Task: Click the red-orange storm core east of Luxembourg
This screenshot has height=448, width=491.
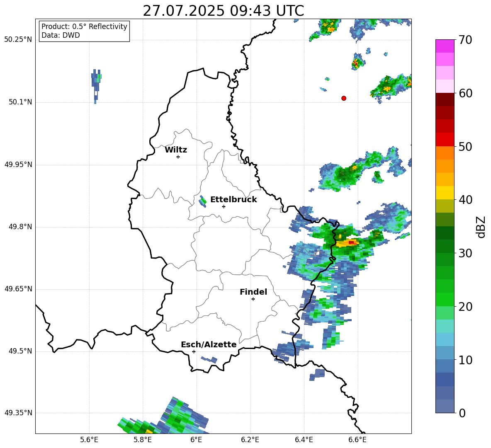Action: tap(348, 243)
